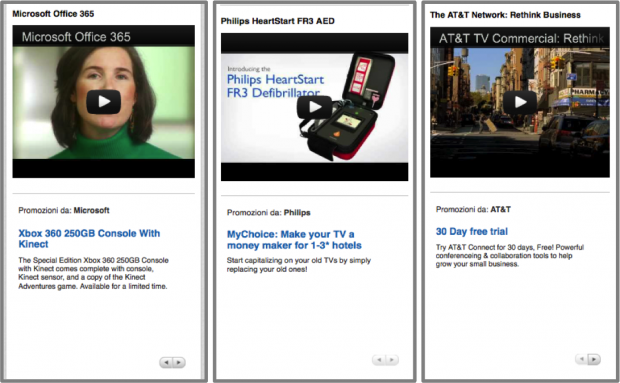
Task: Play the Philips HeartStart FR3 Defibrillator video
Action: [314, 107]
